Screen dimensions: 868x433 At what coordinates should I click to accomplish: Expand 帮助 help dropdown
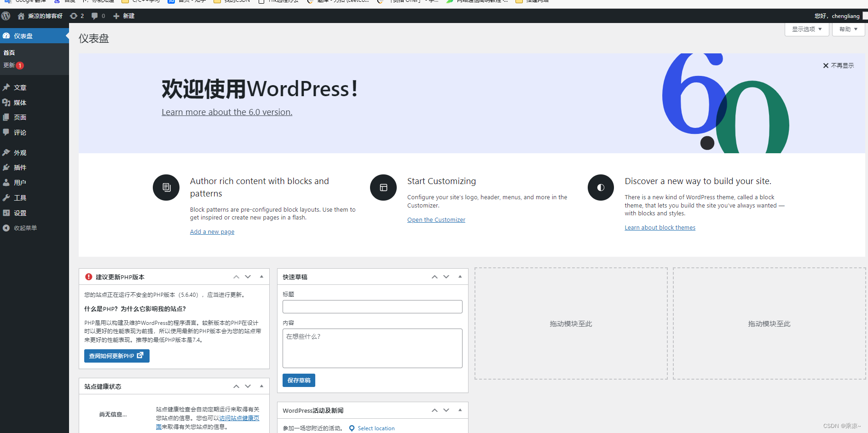[848, 29]
